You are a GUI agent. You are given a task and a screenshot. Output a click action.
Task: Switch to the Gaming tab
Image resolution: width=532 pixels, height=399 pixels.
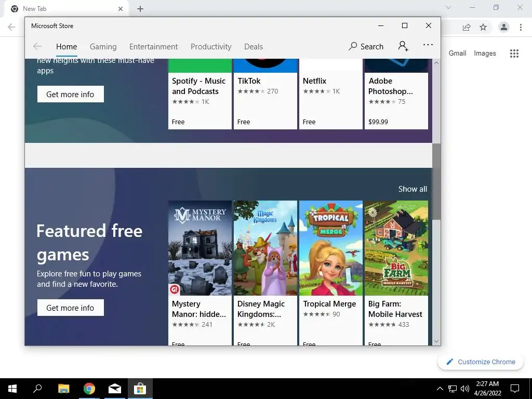(x=103, y=46)
